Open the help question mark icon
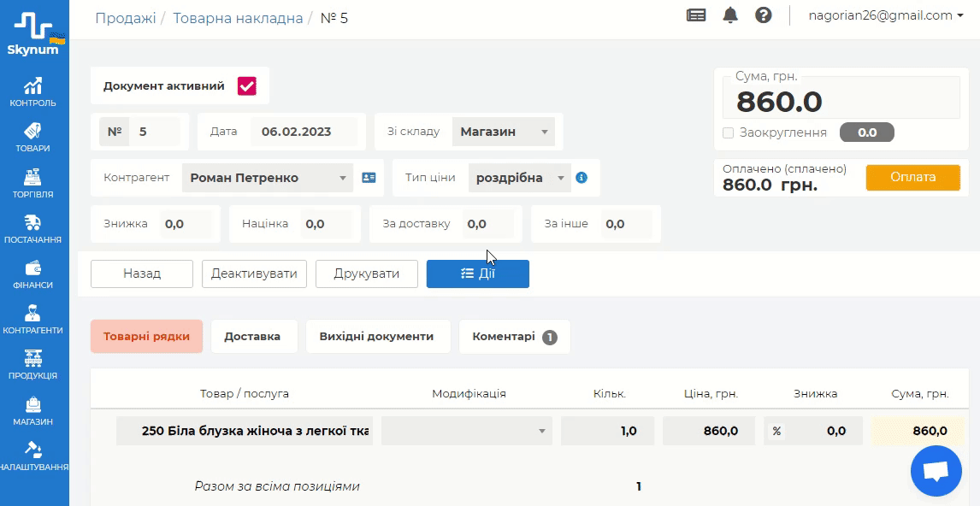The height and width of the screenshot is (506, 980). tap(764, 15)
